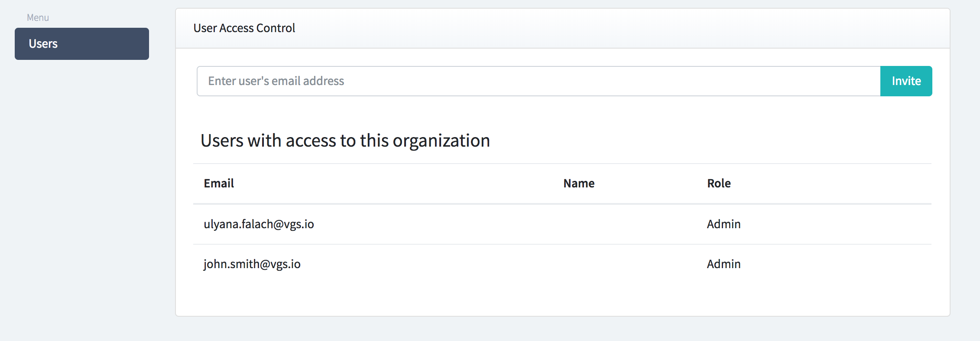980x341 pixels.
Task: Click the Name column header
Action: point(579,184)
